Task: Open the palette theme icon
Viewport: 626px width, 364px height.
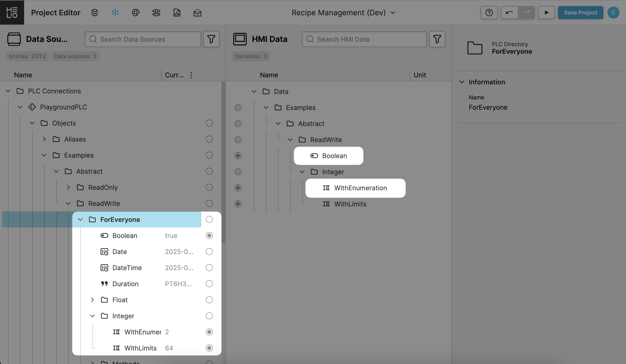Action: 136,13
